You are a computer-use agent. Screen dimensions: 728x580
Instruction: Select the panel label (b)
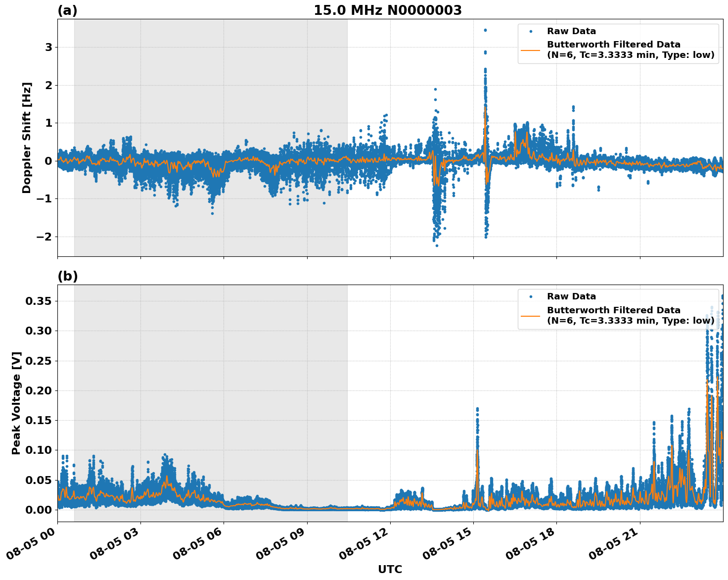click(68, 275)
